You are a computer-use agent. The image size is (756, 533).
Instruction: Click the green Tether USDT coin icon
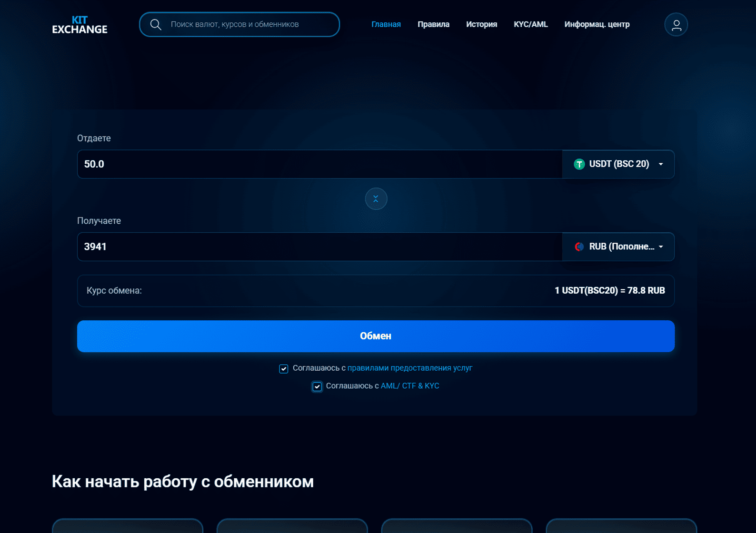(x=579, y=164)
